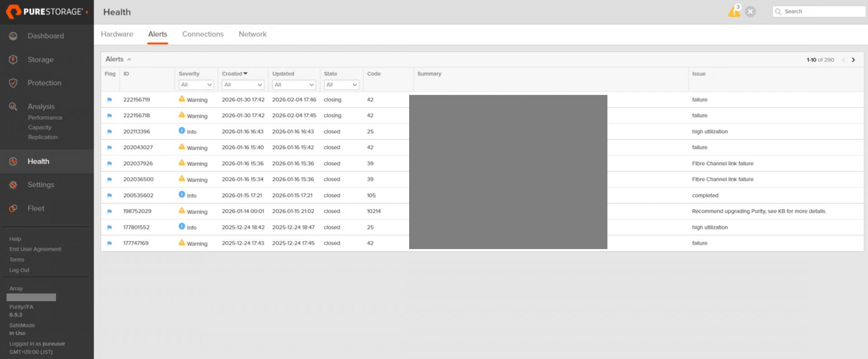Switch to the Hardware tab
Screen dimensions: 868x359
pyautogui.click(x=117, y=34)
